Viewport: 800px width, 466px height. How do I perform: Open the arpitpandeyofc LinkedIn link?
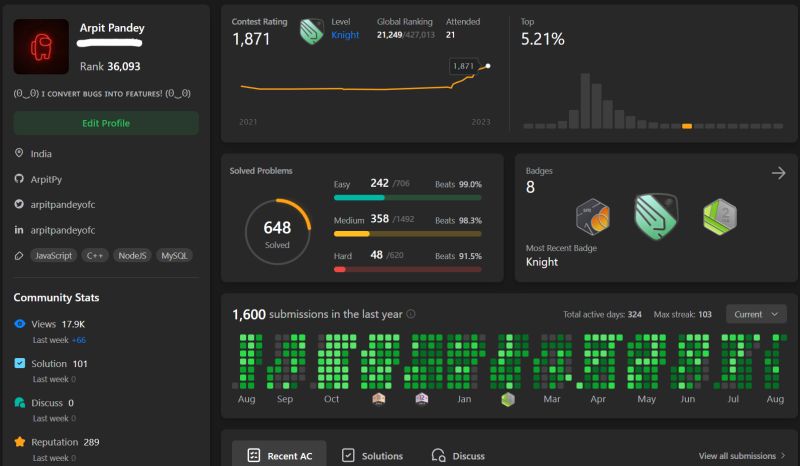point(63,230)
